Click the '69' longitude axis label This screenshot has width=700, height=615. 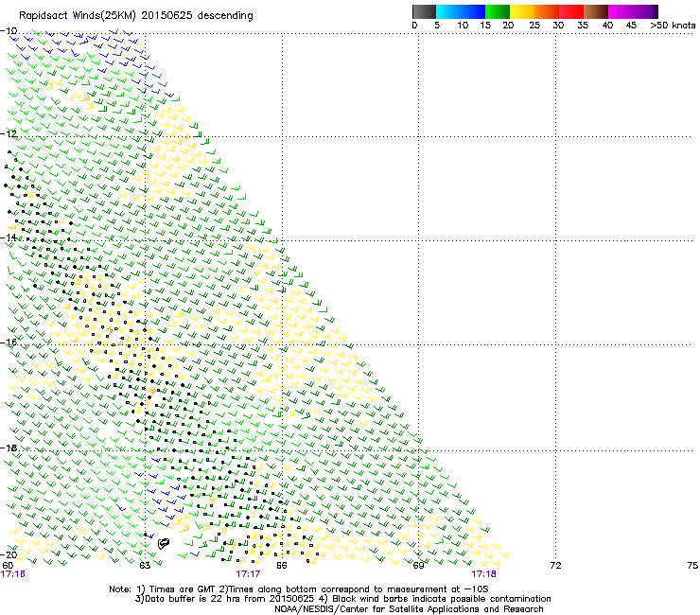click(418, 566)
